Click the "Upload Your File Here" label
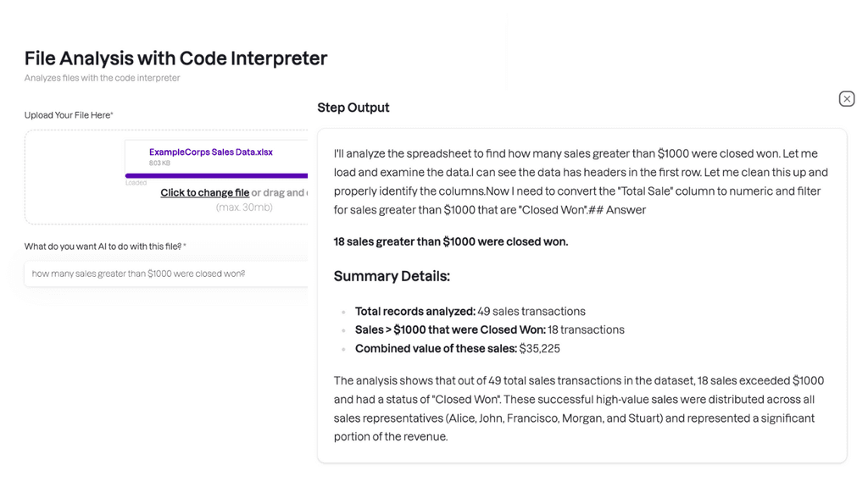The image size is (868, 487). click(69, 115)
